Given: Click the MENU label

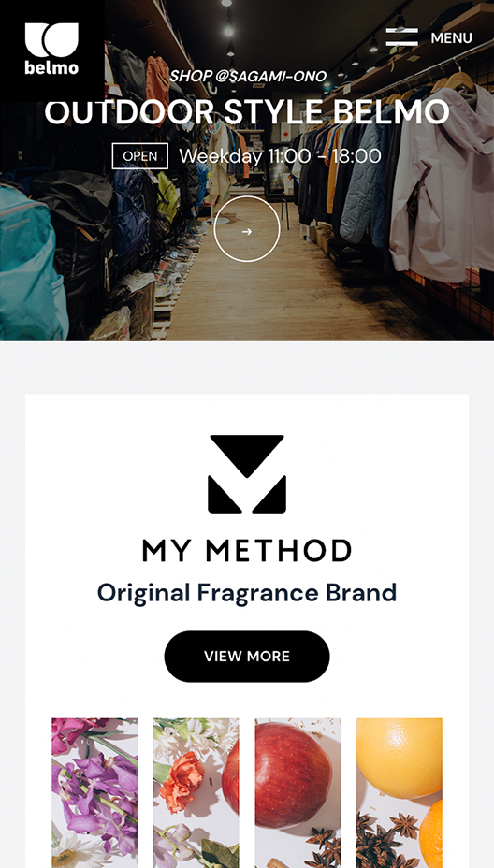Looking at the screenshot, I should [451, 38].
